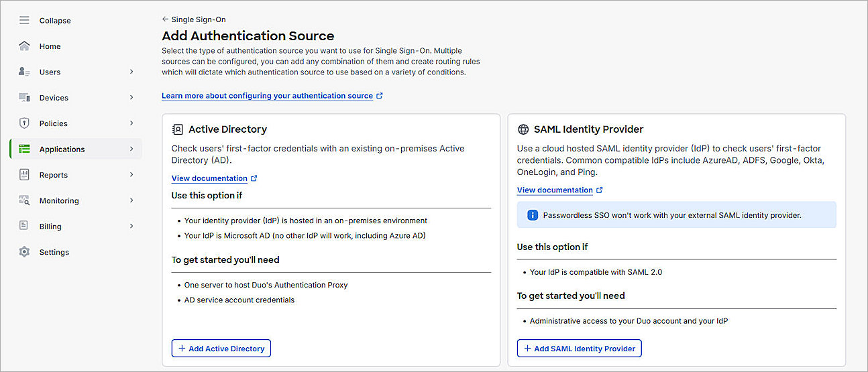Click the Reports sidebar icon
This screenshot has width=868, height=372.
24,175
